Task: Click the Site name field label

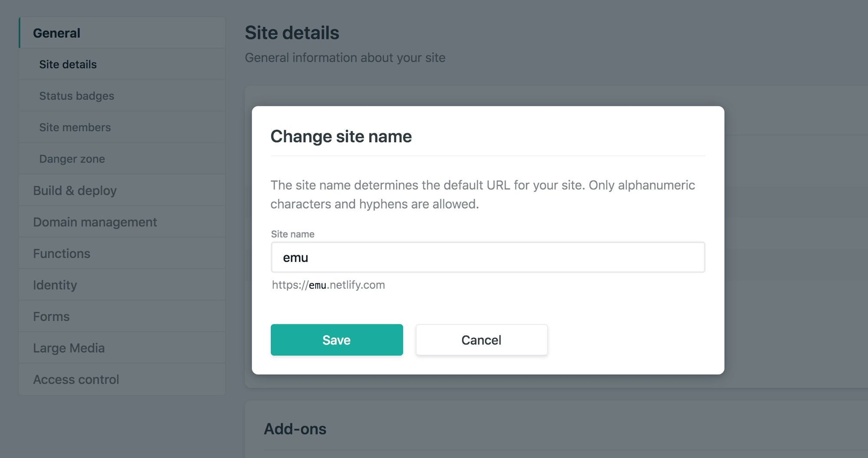Action: click(293, 234)
